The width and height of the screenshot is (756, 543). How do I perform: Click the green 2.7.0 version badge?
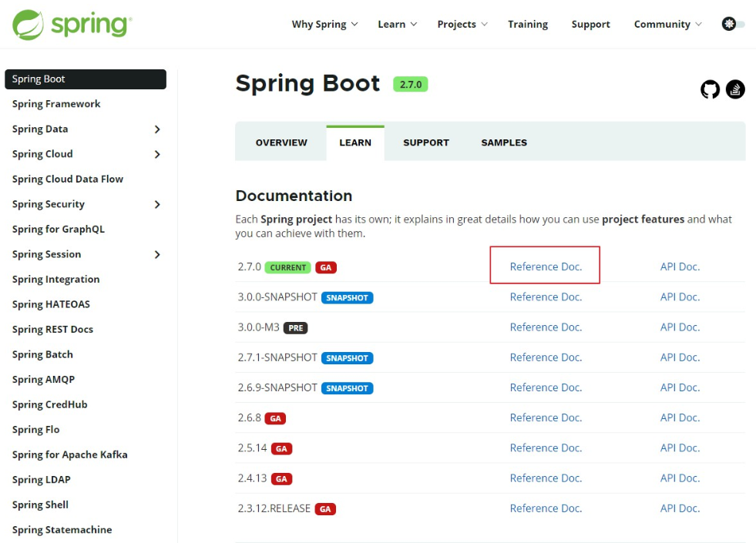click(410, 84)
